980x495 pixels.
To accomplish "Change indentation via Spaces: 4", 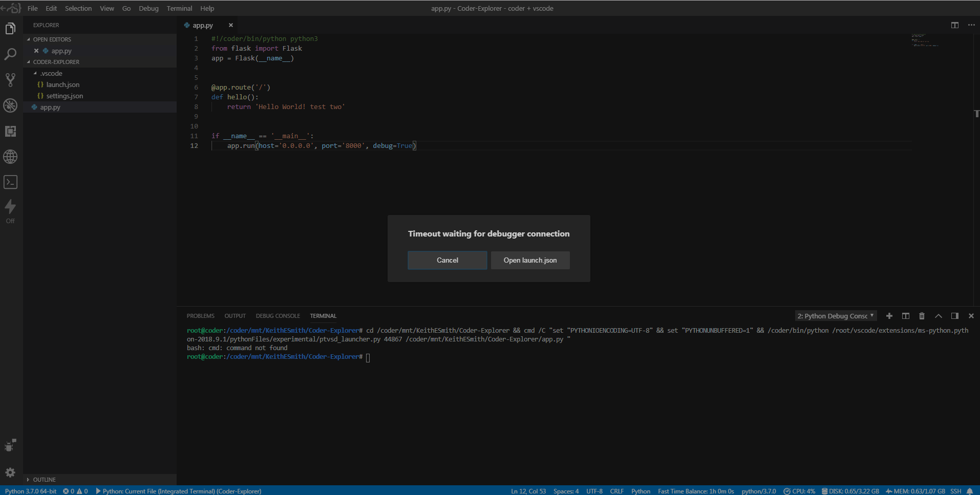I will pyautogui.click(x=566, y=491).
